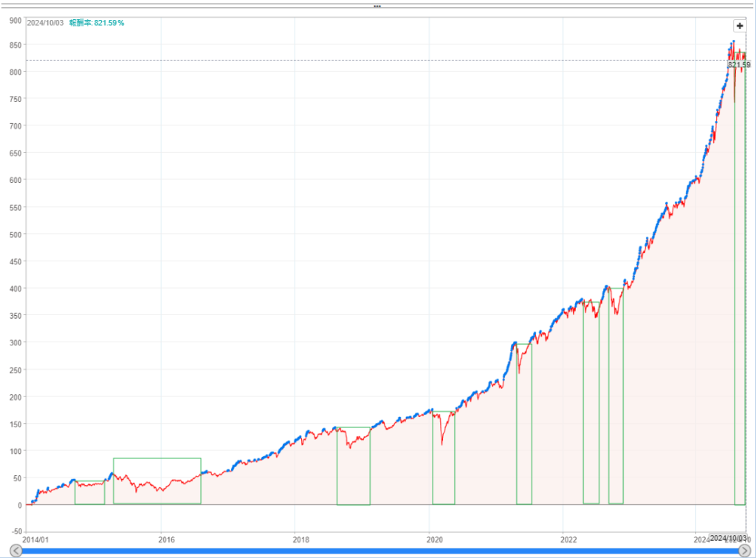
Task: Click the -50 label on the y-axis
Action: 15,531
